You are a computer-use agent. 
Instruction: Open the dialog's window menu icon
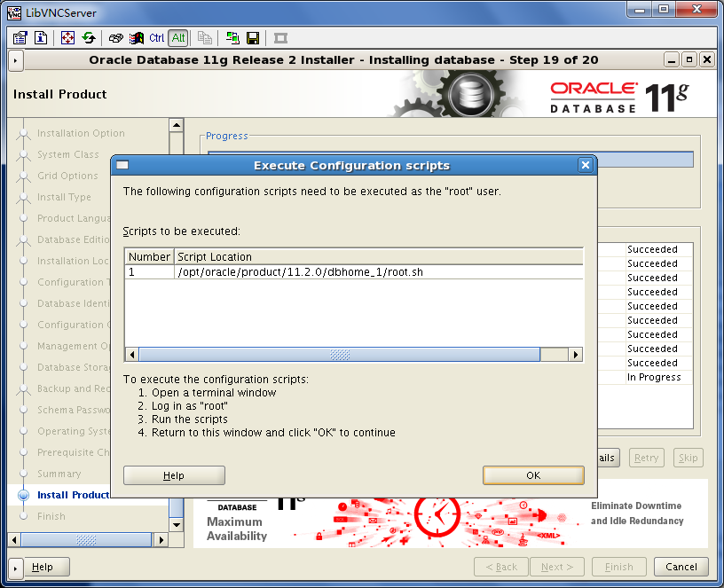pyautogui.click(x=122, y=165)
